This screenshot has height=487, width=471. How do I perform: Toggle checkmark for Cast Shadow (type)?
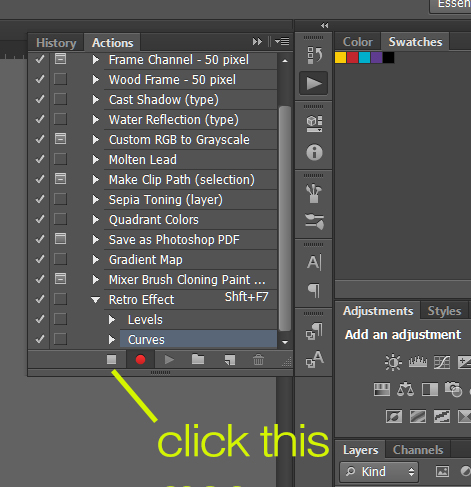click(x=40, y=99)
